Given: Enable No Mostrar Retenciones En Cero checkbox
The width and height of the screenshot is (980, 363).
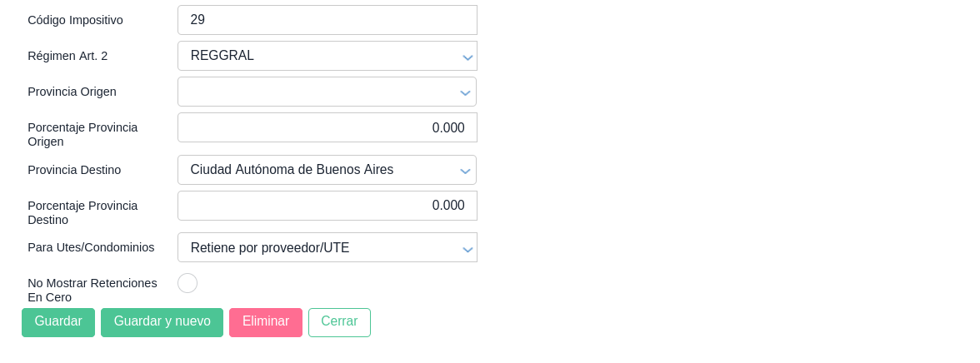Looking at the screenshot, I should point(187,283).
